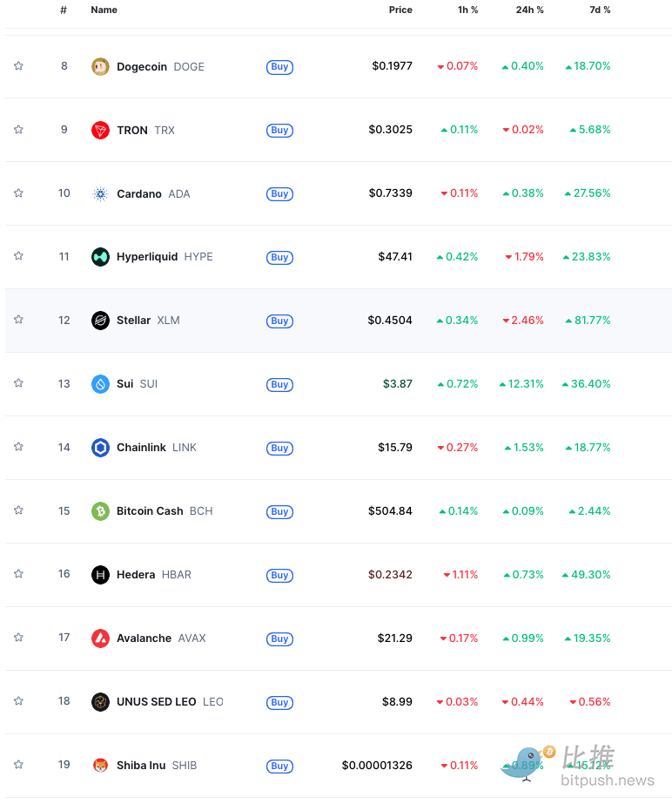Sort by the 24h % column header

(529, 10)
